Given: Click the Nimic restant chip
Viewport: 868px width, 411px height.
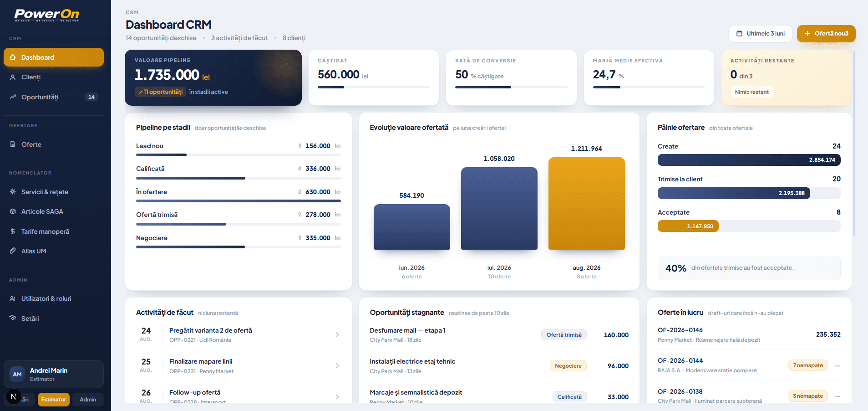Looking at the screenshot, I should coord(752,92).
